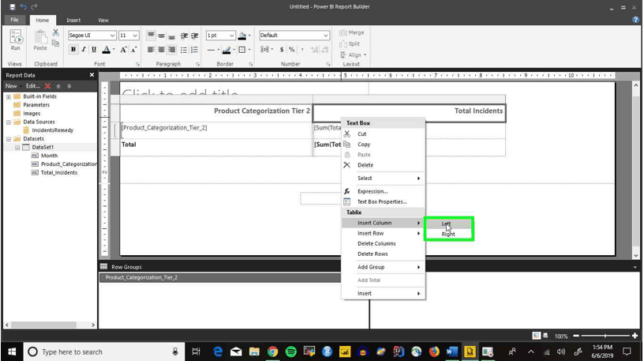Viewport: 644px width, 361px height.
Task: Toggle Bold formatting in Font group
Action: [x=73, y=49]
